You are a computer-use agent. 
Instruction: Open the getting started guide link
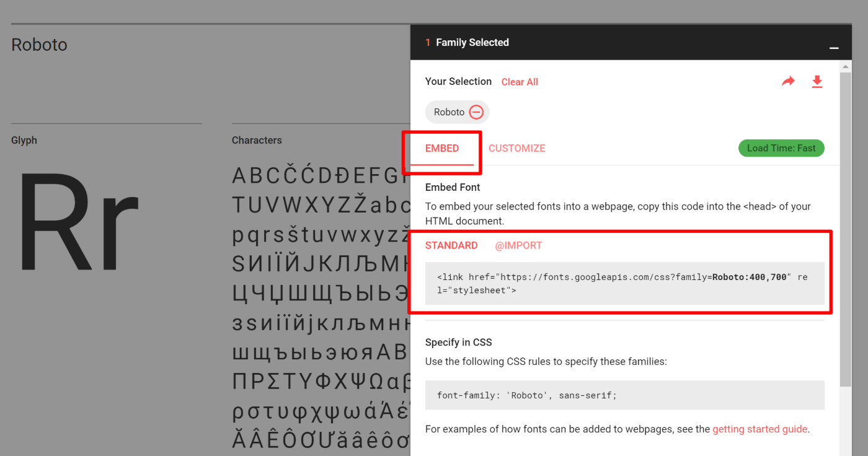pyautogui.click(x=759, y=429)
